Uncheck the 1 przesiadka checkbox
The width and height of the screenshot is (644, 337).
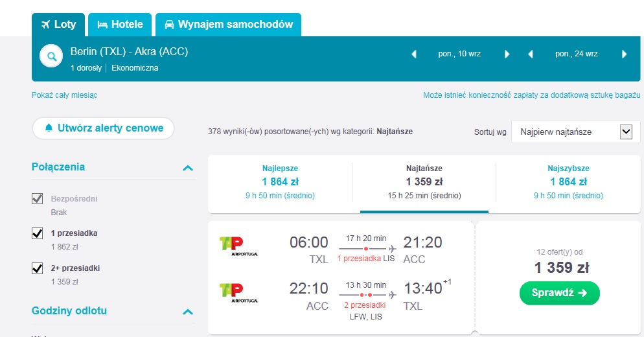click(x=38, y=233)
